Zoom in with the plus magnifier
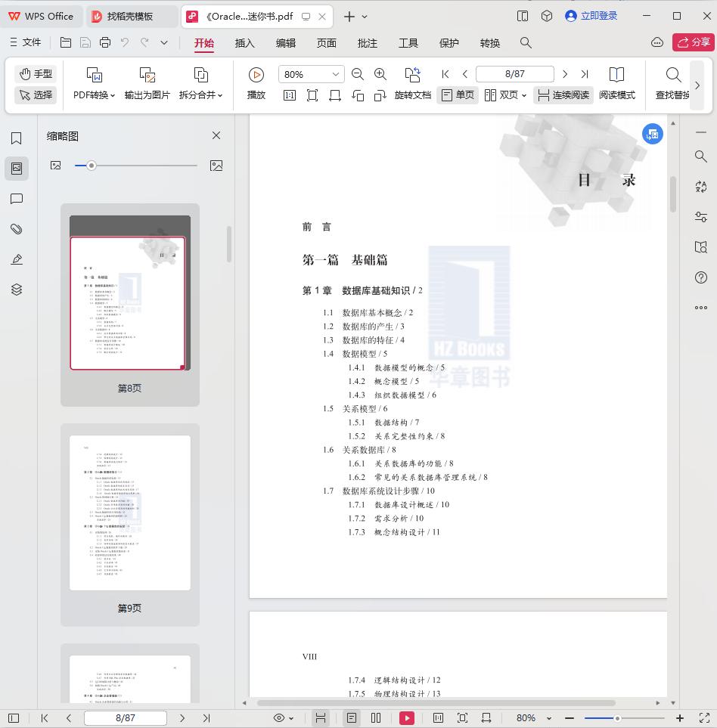This screenshot has width=717, height=728. pos(380,74)
